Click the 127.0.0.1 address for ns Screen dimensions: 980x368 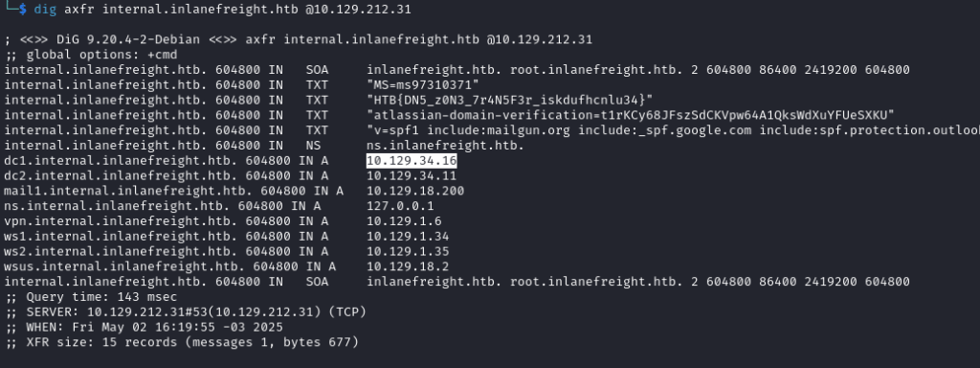(x=400, y=206)
